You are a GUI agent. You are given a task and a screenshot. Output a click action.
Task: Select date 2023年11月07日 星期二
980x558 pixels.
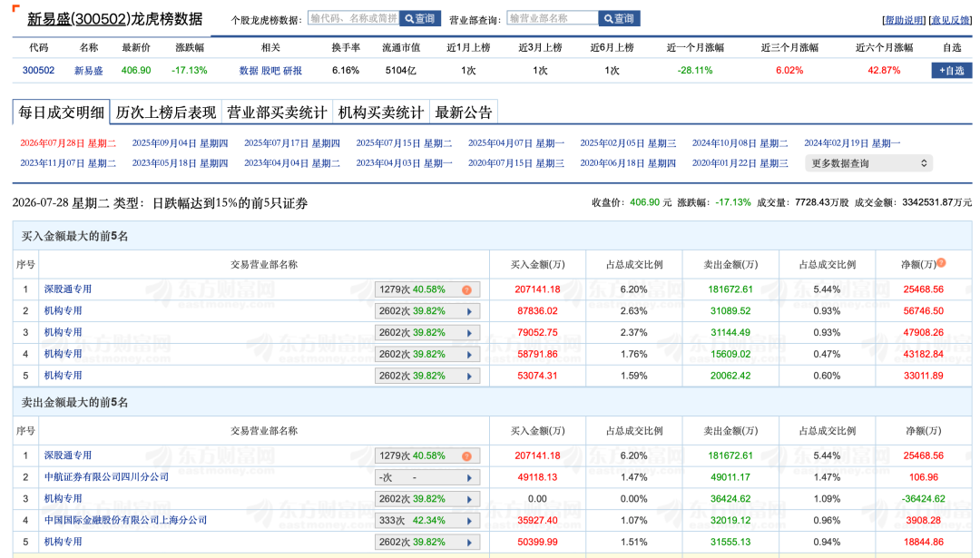click(68, 163)
